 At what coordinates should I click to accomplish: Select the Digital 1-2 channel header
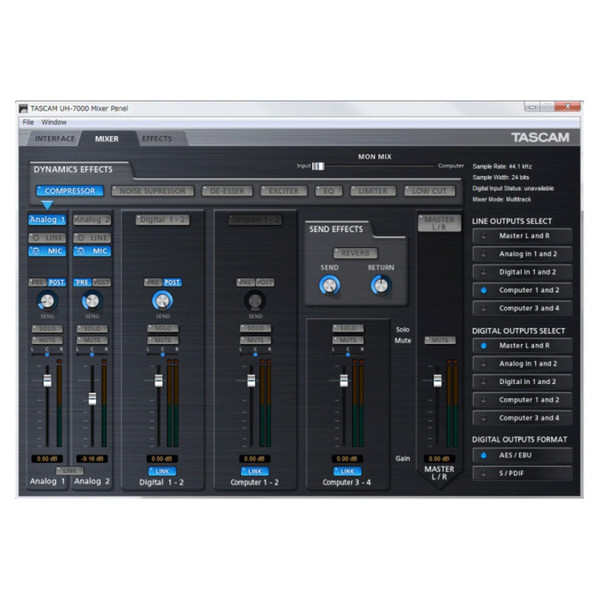coord(163,220)
